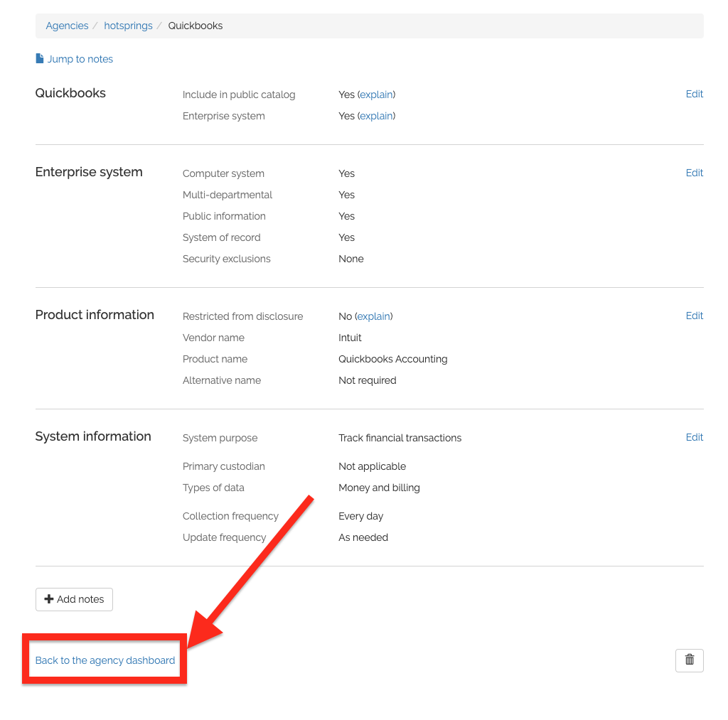
Task: Select the Quickbooks breadcrumb text
Action: 195,26
